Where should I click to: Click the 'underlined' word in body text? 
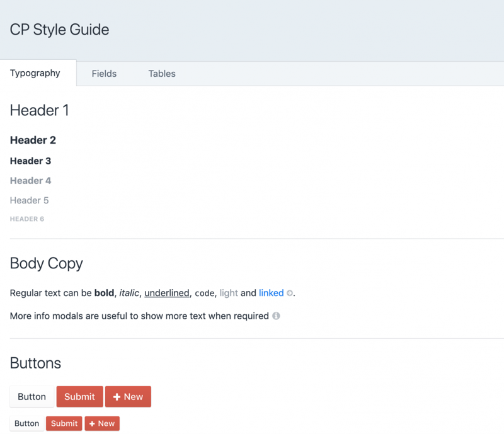pyautogui.click(x=166, y=293)
